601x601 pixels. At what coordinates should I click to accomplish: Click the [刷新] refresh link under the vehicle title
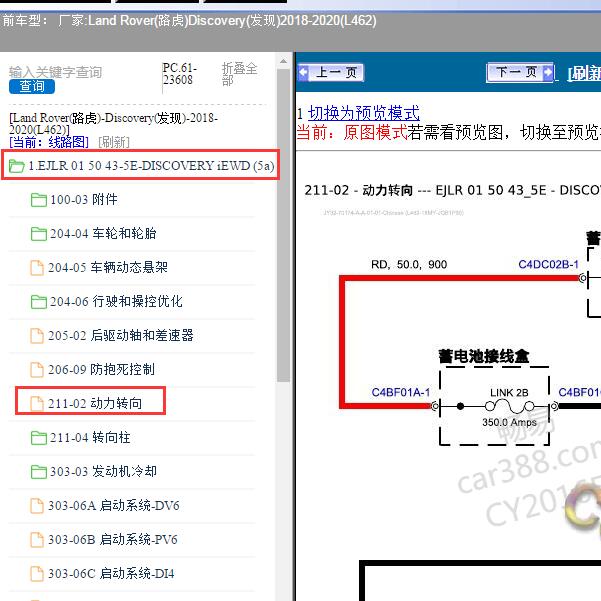114,142
